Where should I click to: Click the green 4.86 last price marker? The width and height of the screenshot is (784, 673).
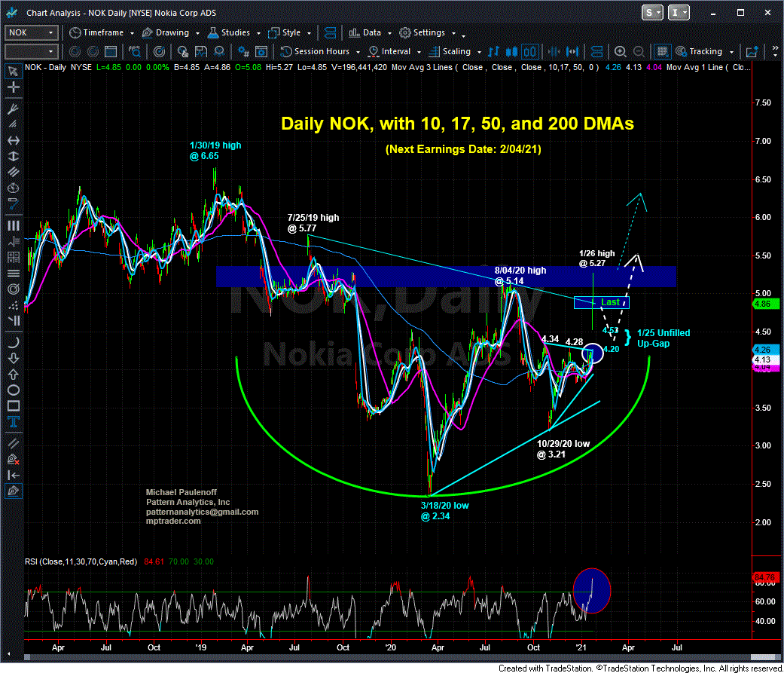pos(765,304)
